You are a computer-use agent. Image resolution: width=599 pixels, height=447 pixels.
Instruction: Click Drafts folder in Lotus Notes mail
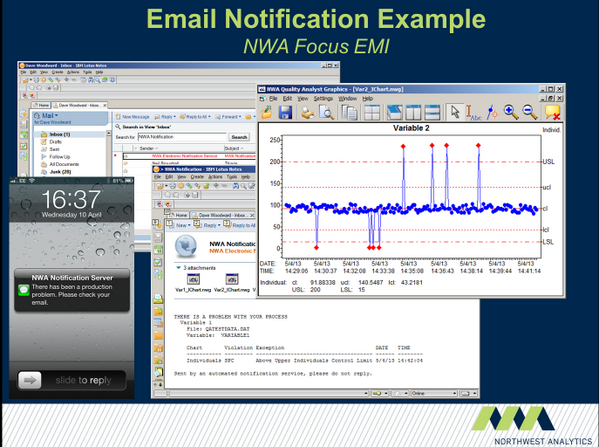pyautogui.click(x=56, y=142)
